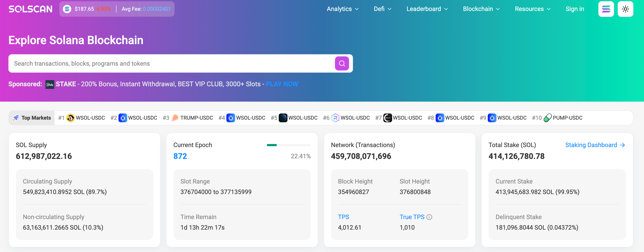Viewport: 644px width, 252px height.
Task: Click inside the search transactions input field
Action: (150, 63)
